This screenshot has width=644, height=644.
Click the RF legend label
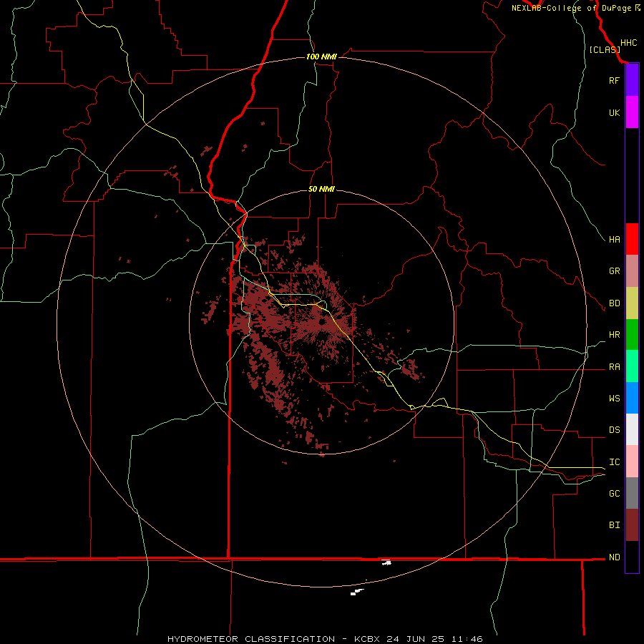pos(614,80)
